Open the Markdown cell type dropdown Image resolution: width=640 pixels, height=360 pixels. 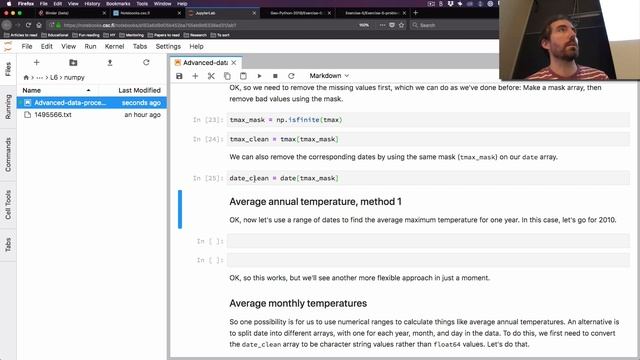point(329,76)
